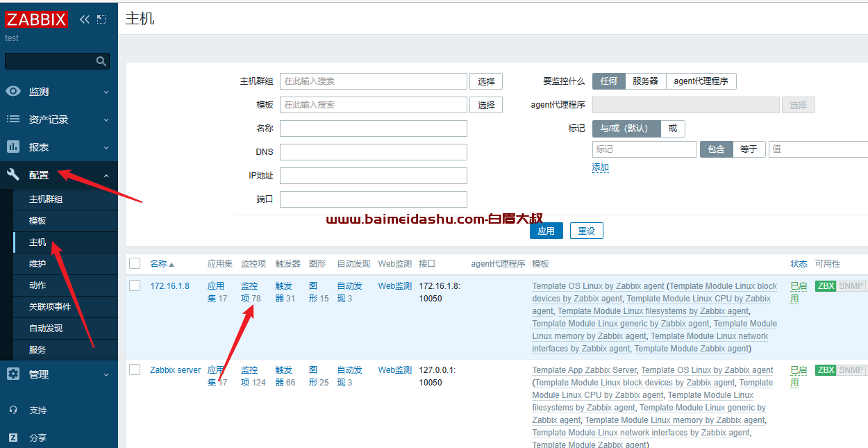Hide the sidebar using the square icon
868x448 pixels.
point(101,19)
